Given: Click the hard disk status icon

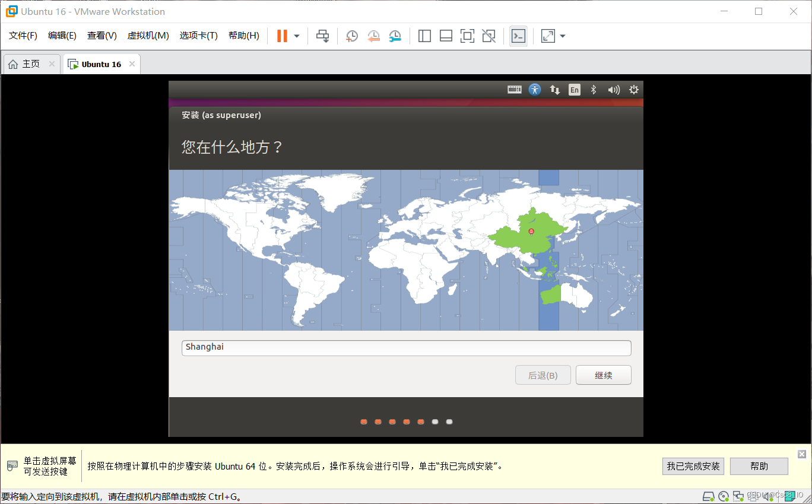Looking at the screenshot, I should pyautogui.click(x=708, y=496).
